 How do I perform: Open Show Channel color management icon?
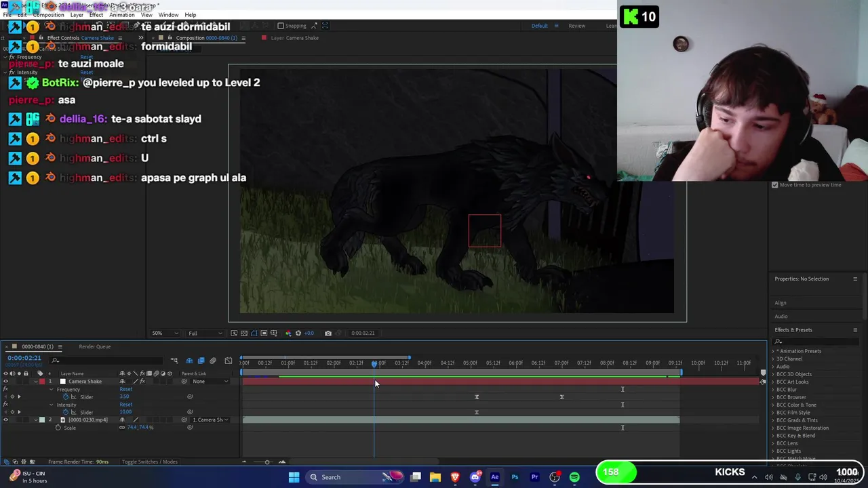point(288,333)
